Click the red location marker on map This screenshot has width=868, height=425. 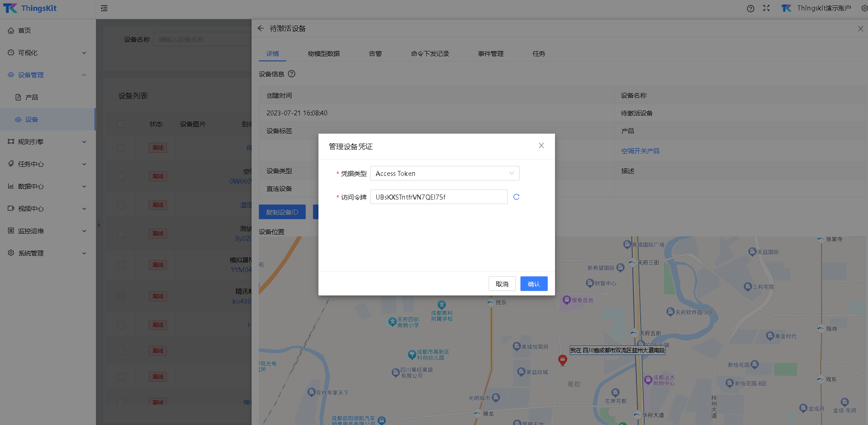562,360
